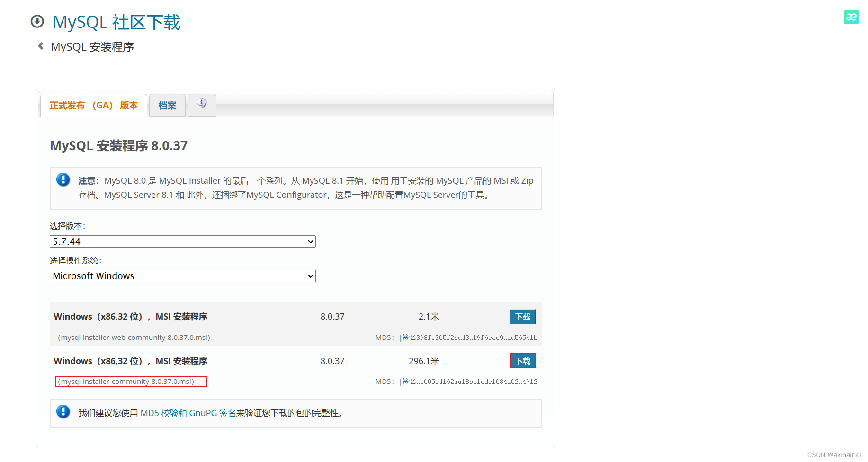Viewport: 868px width, 462px height.
Task: Click the blue exclamation icon beside 我们建议您使用
Action: (x=63, y=412)
